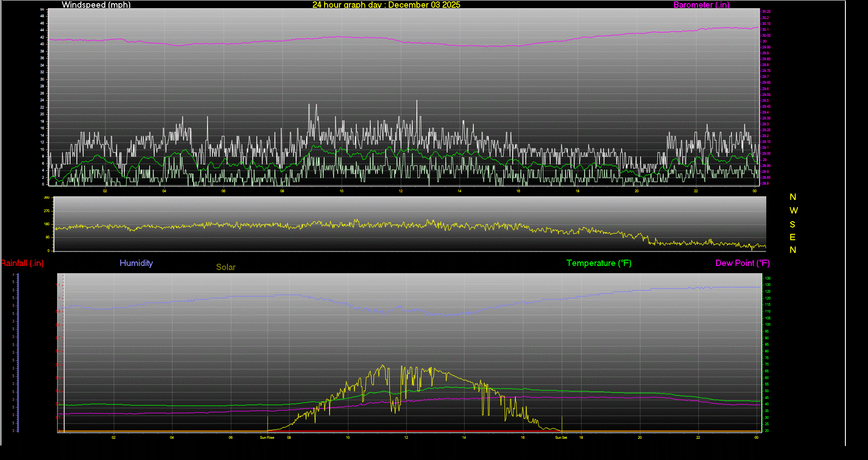Click the Humidity legend label
The height and width of the screenshot is (460, 868).
click(x=136, y=263)
